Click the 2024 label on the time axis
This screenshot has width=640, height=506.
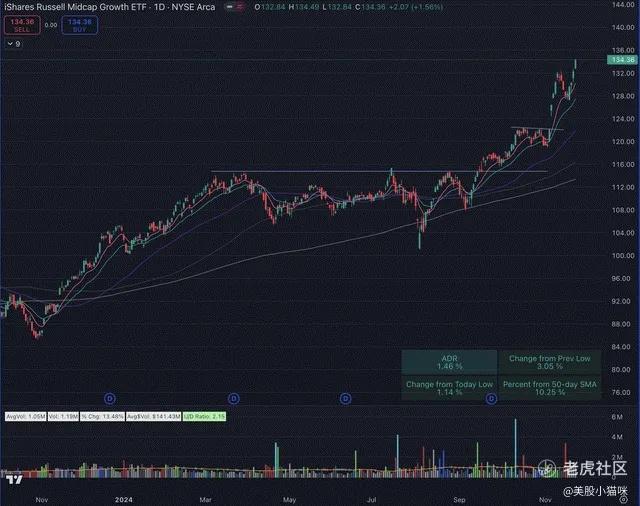coord(124,500)
